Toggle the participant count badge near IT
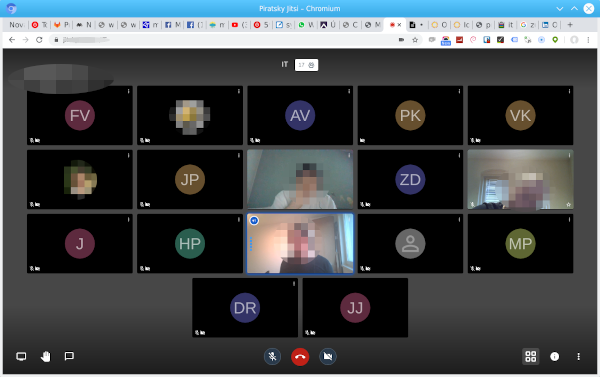This screenshot has width=600, height=377. [306, 65]
